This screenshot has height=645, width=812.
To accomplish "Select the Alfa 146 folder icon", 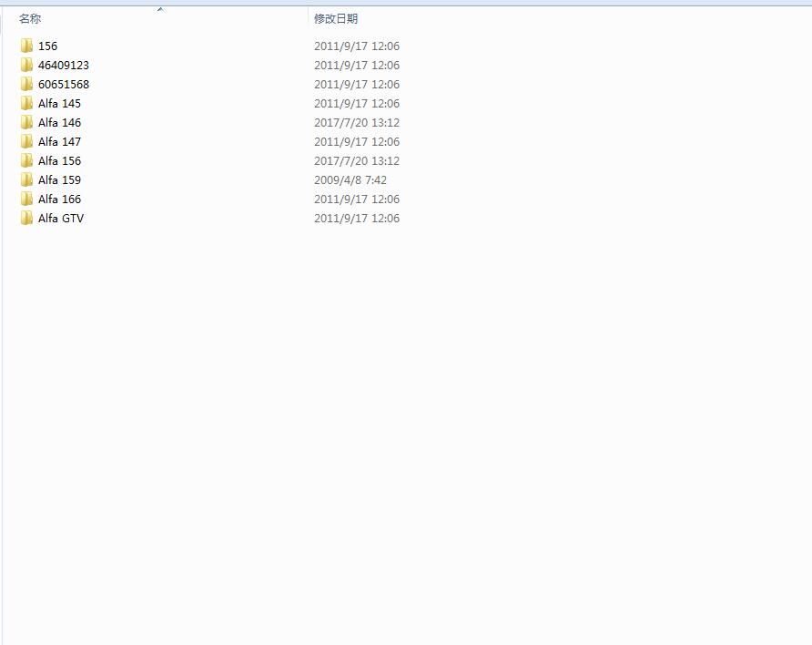I will point(27,122).
